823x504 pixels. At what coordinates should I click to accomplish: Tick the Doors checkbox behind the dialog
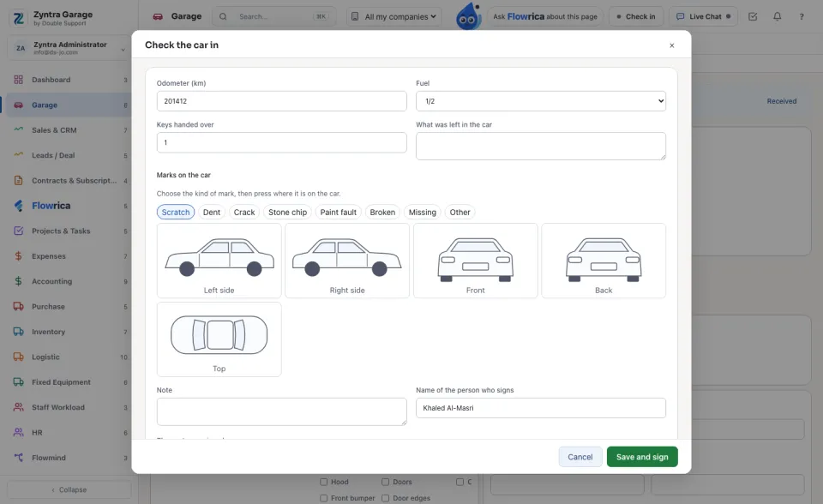(385, 482)
